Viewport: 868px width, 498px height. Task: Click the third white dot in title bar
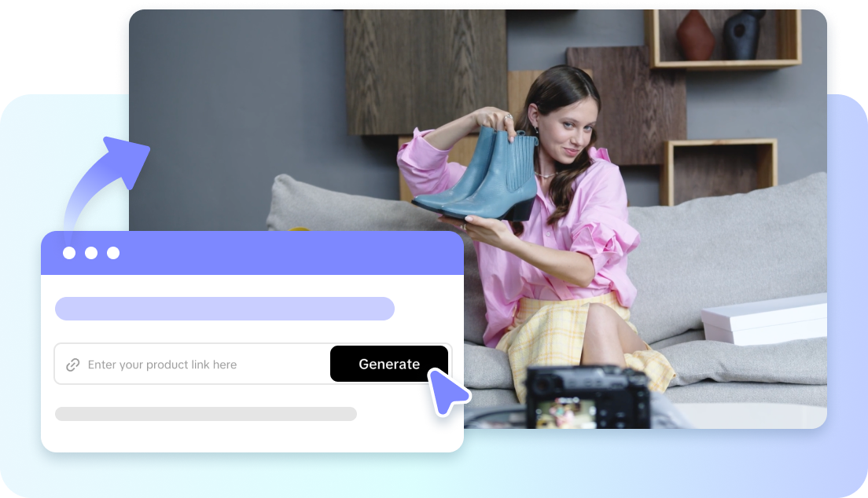click(x=113, y=253)
